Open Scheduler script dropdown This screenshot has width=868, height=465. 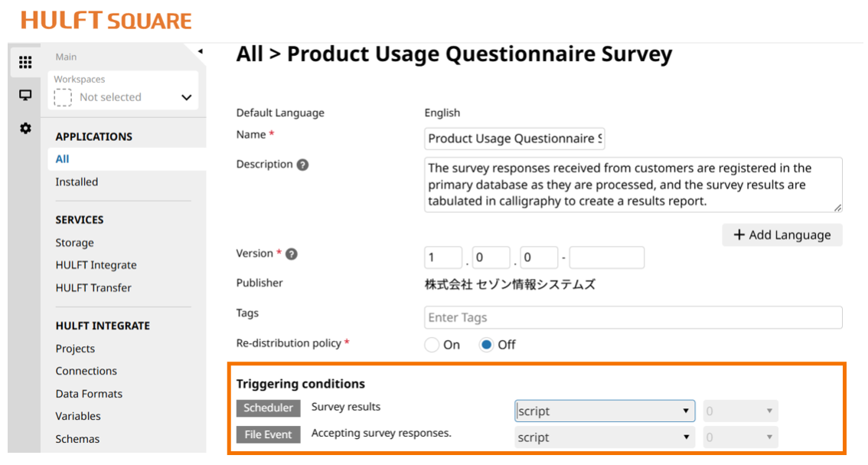605,411
